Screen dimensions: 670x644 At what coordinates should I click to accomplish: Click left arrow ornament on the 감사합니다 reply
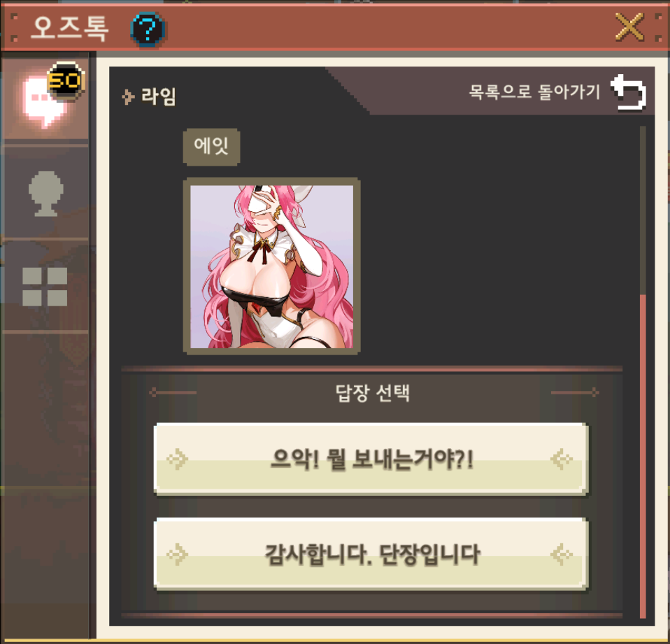178,554
